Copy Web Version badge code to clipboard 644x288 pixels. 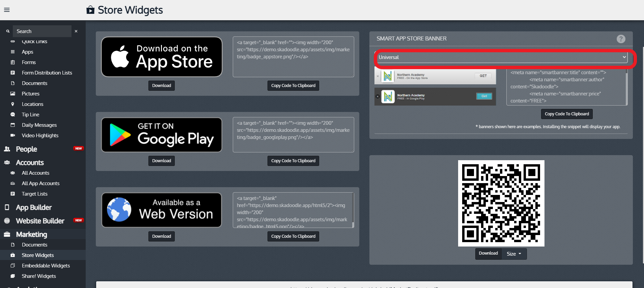(293, 236)
